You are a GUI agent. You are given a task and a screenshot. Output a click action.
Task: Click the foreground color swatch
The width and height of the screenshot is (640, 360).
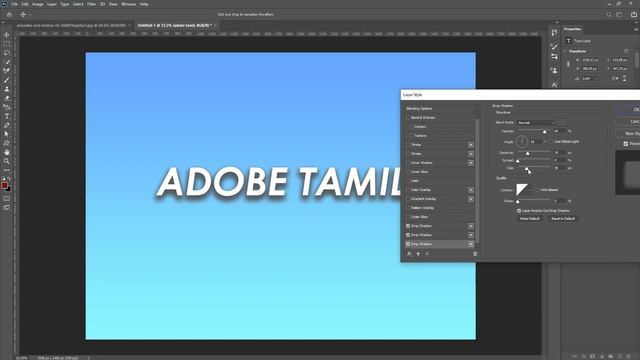(4, 186)
